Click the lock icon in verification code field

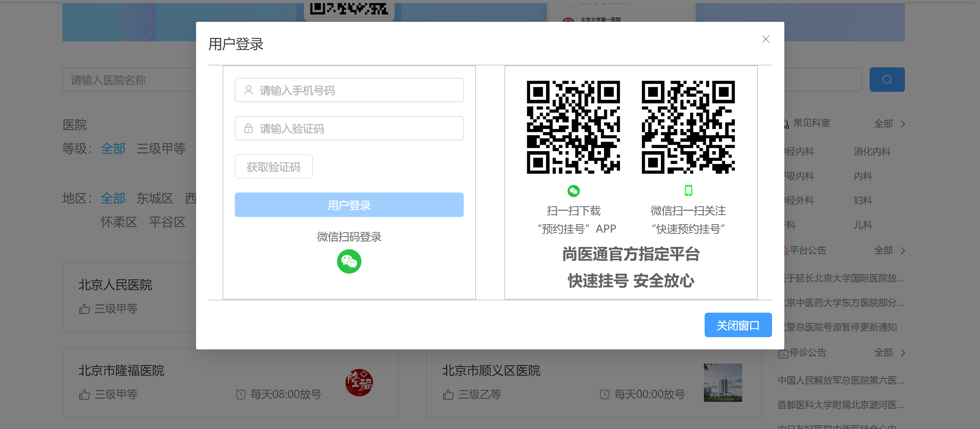(249, 128)
